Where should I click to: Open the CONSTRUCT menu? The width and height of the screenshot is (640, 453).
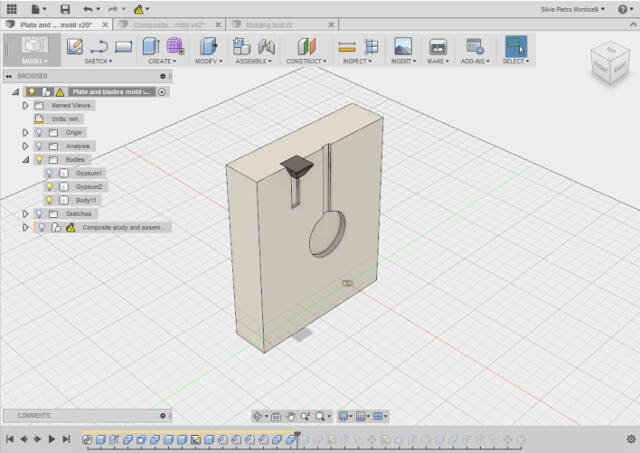pos(306,61)
